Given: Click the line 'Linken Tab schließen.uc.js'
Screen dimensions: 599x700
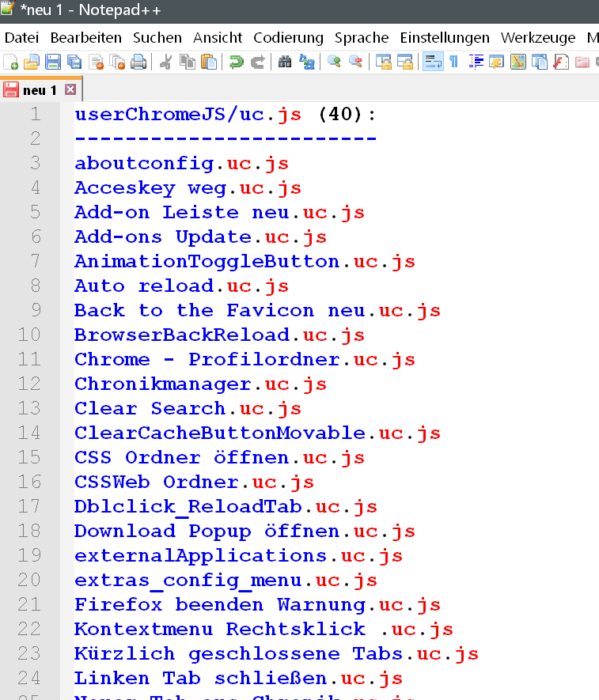Looking at the screenshot, I should click(238, 679).
